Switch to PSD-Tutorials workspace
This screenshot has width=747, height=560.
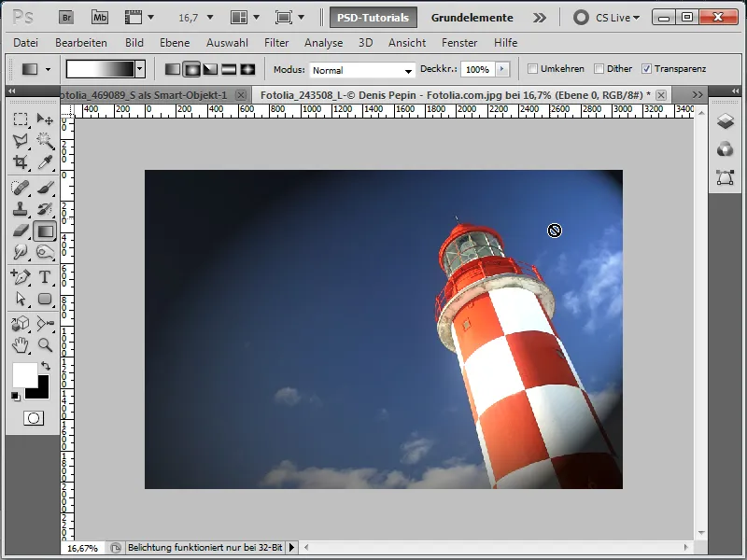point(373,18)
